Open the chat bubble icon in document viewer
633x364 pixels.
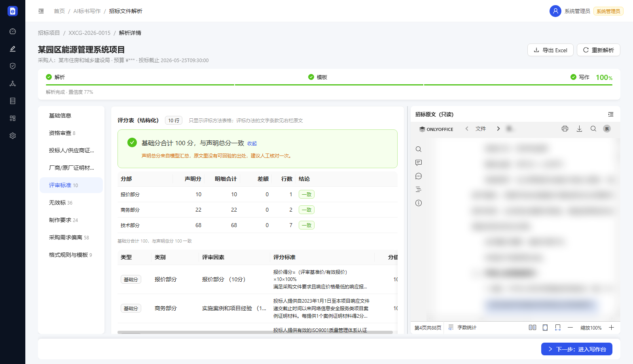(x=419, y=176)
